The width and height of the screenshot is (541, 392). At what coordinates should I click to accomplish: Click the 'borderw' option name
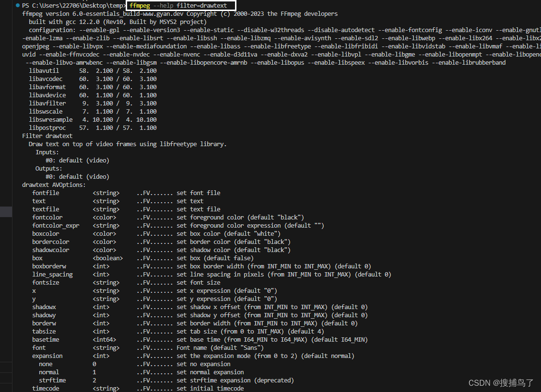(44, 323)
